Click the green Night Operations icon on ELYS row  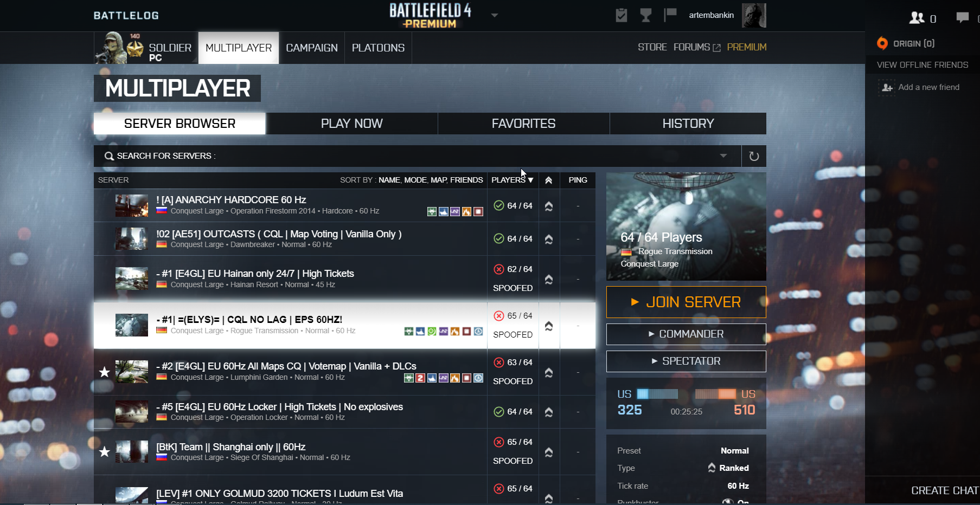click(x=432, y=331)
